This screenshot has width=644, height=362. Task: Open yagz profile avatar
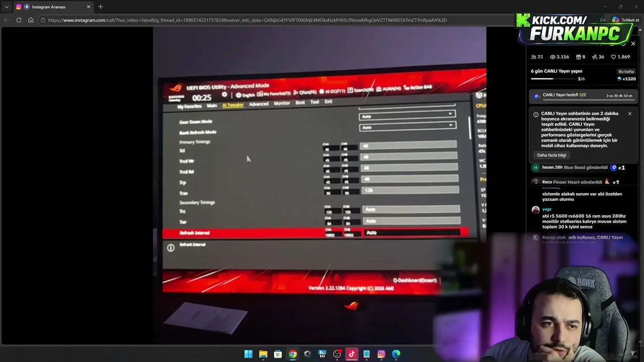[535, 210]
